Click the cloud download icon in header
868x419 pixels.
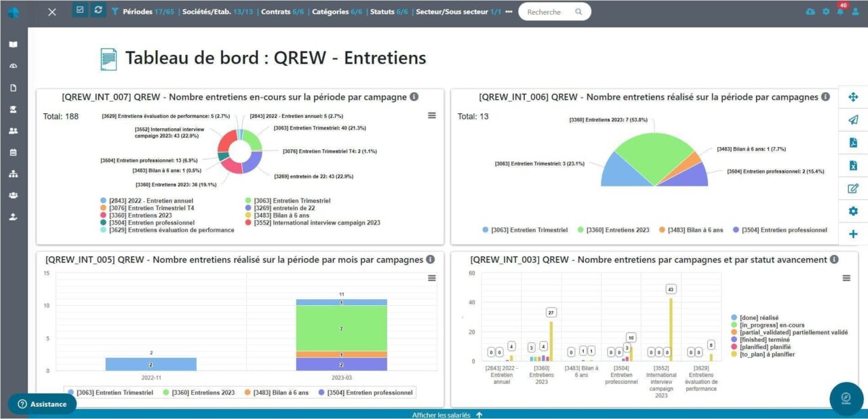[810, 12]
